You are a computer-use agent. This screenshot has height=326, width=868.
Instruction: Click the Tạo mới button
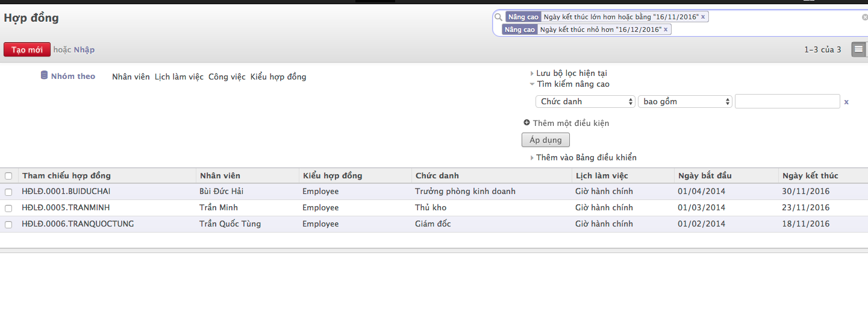point(27,49)
